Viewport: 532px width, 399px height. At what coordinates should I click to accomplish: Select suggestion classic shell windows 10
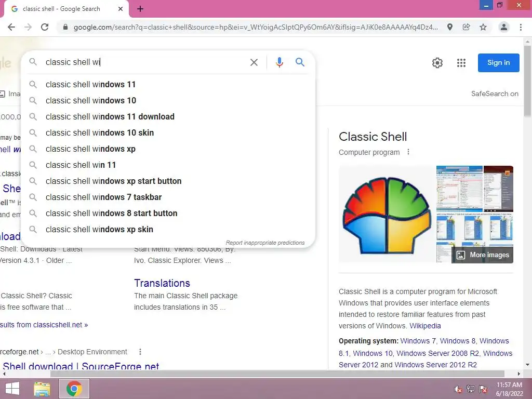coord(168,100)
